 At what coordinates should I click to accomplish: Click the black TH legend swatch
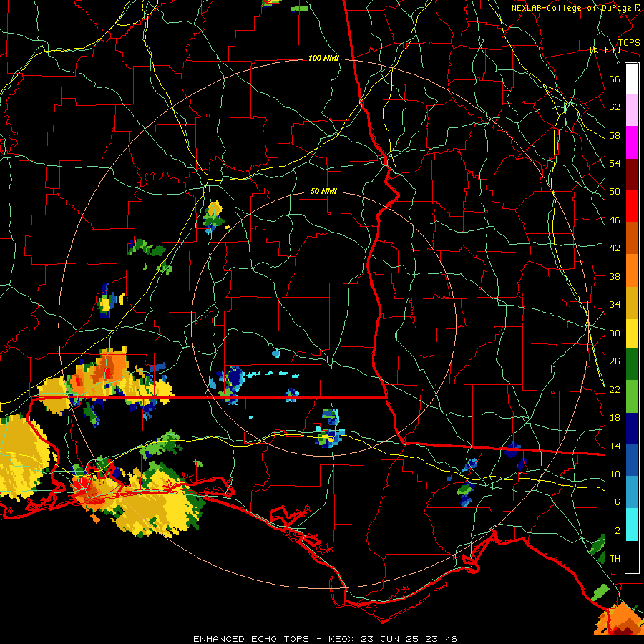pos(632,557)
